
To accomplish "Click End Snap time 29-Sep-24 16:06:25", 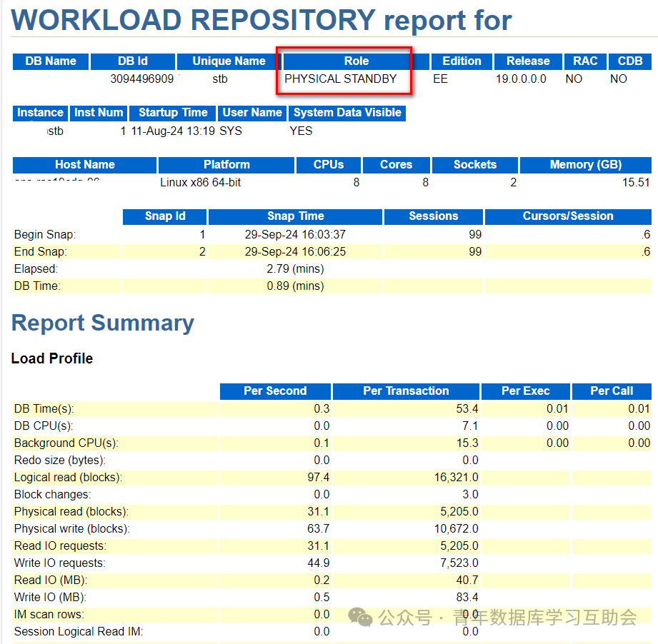I will (295, 251).
